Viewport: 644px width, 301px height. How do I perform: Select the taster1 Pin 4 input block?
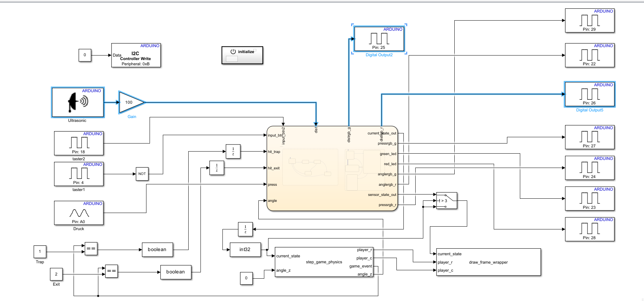coord(79,174)
